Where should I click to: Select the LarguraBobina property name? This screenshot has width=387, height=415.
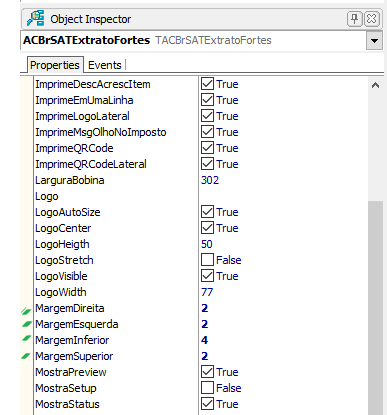(x=70, y=180)
